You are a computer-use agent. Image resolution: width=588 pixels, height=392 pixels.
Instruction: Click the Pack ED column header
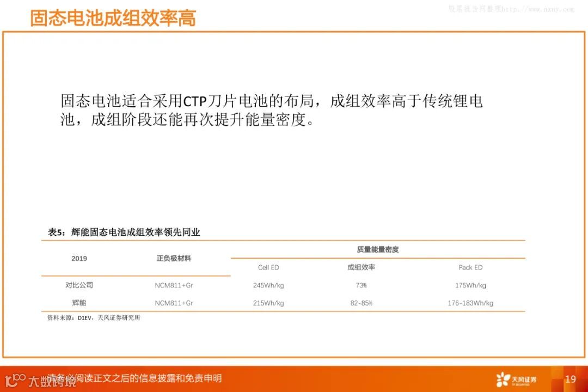[x=470, y=267]
